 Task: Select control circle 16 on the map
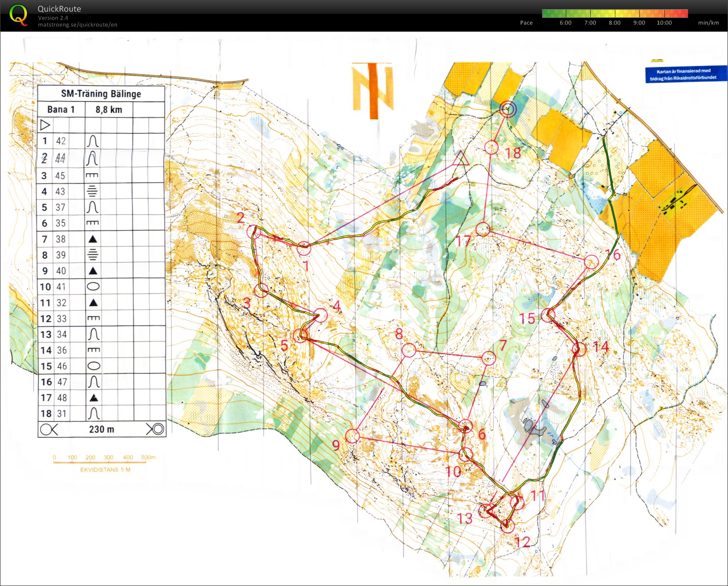click(591, 262)
